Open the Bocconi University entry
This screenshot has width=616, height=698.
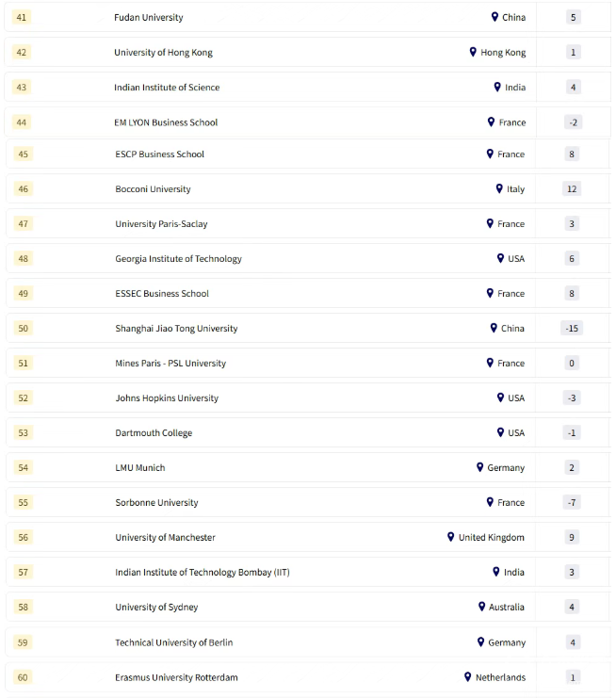(x=153, y=189)
